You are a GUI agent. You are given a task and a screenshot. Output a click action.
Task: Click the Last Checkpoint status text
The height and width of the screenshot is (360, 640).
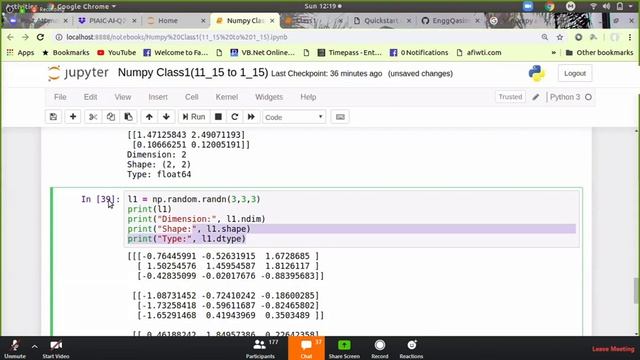(x=327, y=74)
